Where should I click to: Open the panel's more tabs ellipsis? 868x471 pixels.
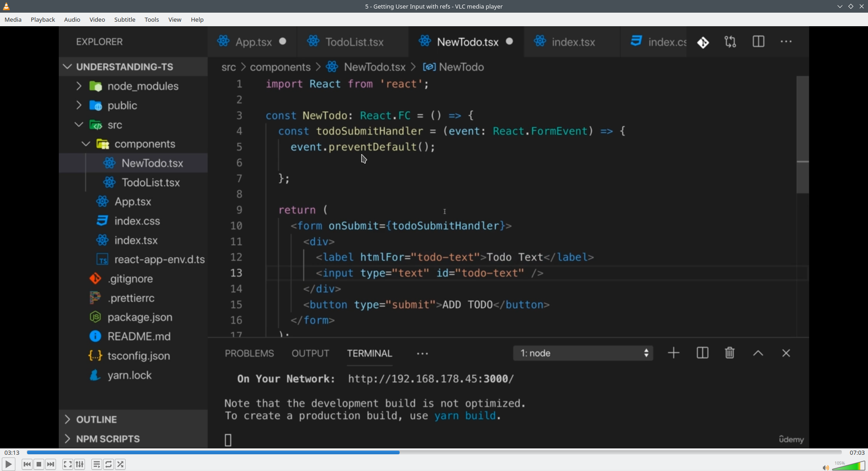(423, 354)
